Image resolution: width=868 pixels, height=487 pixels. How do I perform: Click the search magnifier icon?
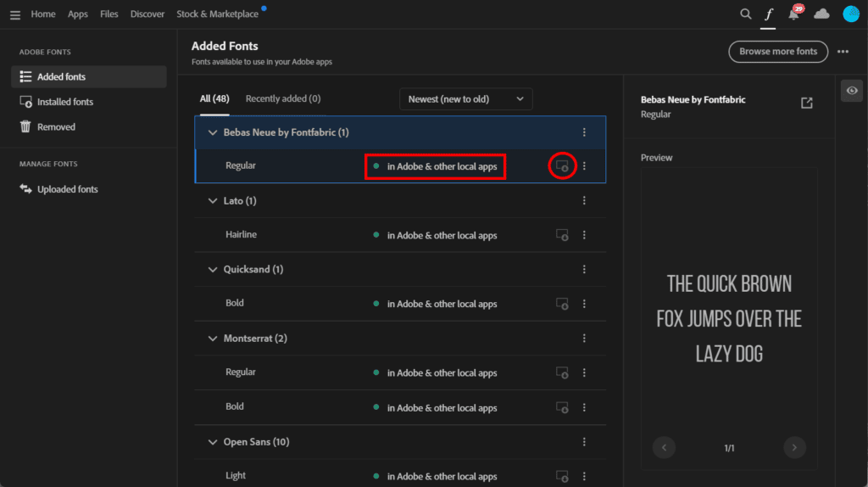(x=745, y=14)
